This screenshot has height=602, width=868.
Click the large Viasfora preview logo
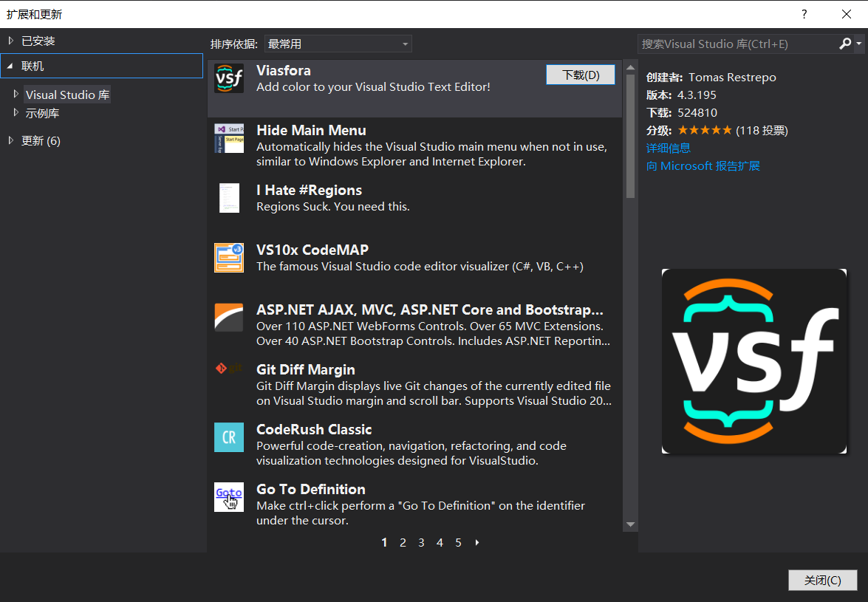click(754, 361)
